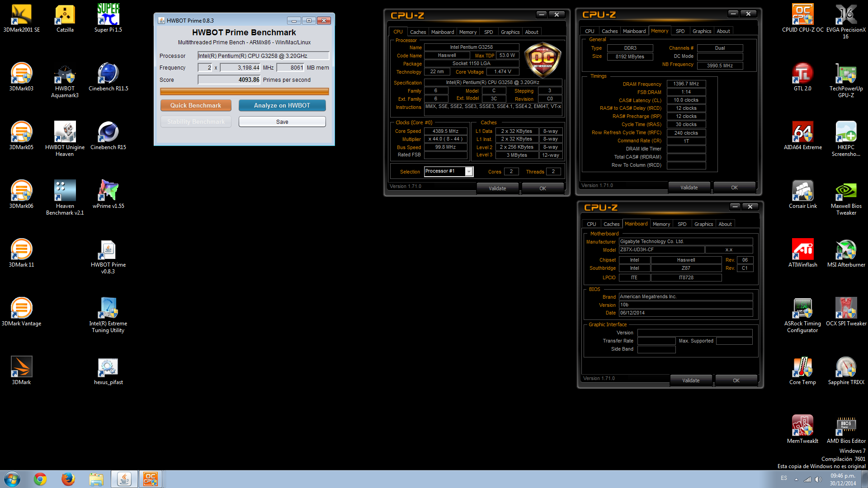Open the wPrime v1.55 desktop icon

pyautogui.click(x=108, y=194)
